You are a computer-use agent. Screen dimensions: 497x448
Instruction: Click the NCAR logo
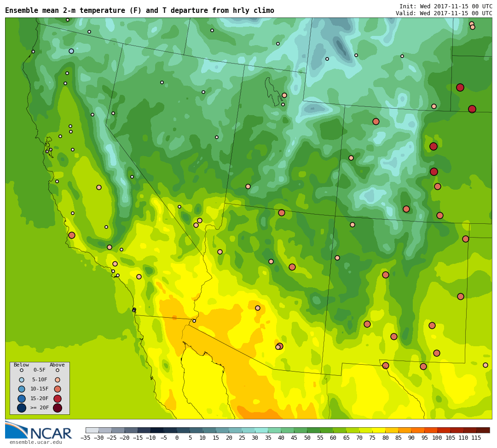point(39,430)
